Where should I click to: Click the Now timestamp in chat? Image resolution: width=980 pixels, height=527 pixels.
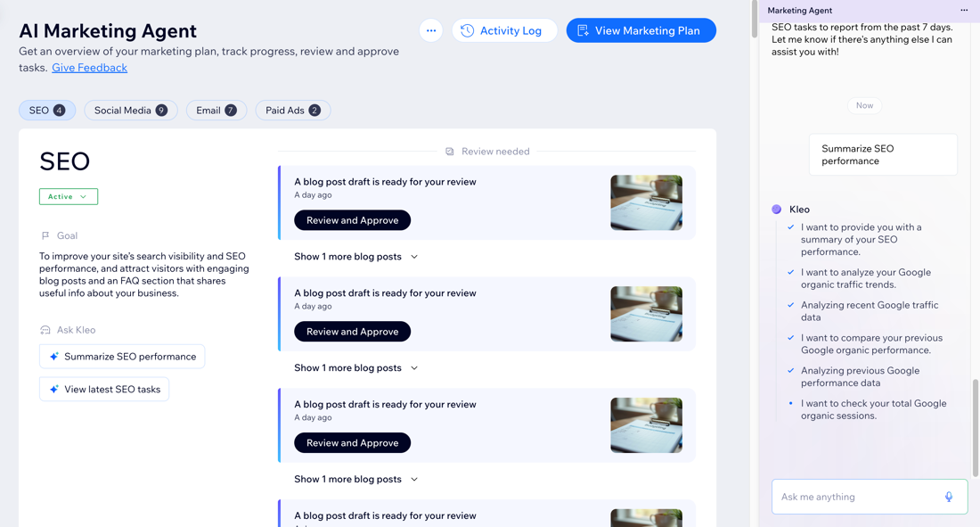pyautogui.click(x=864, y=105)
